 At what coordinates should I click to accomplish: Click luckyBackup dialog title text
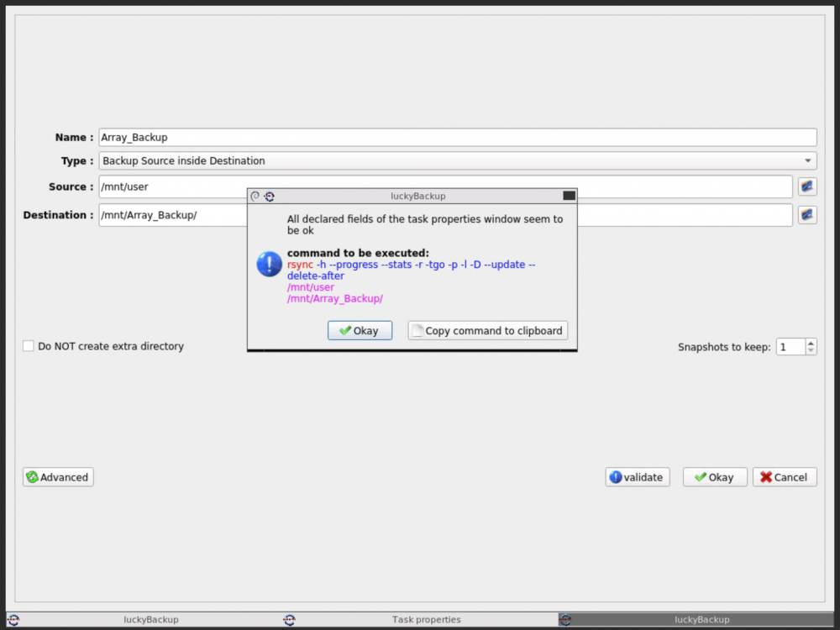pyautogui.click(x=417, y=196)
